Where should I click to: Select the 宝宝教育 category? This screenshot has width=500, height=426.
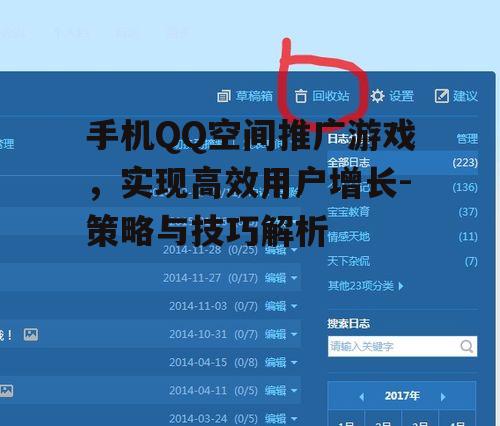[x=349, y=212]
